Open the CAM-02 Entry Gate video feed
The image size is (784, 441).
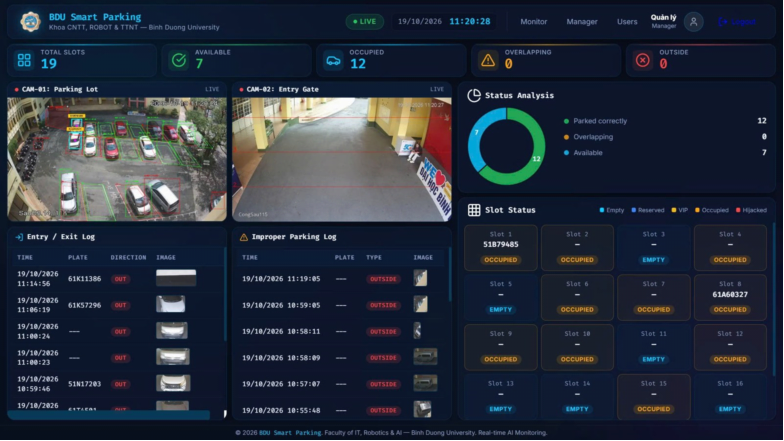342,159
